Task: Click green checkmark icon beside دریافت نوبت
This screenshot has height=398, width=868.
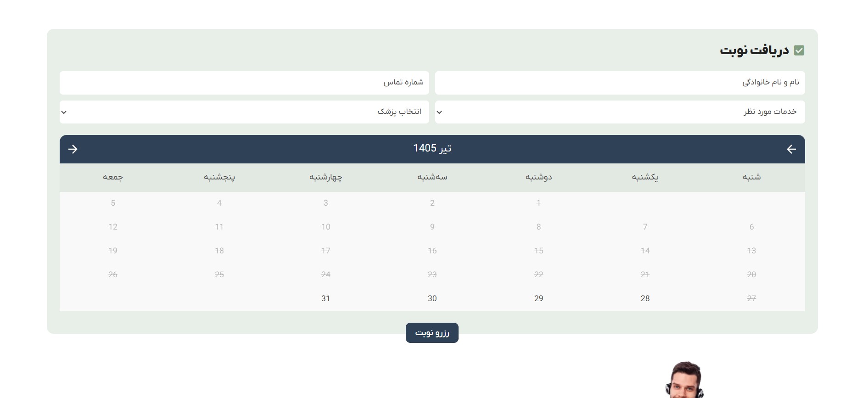Action: point(799,50)
